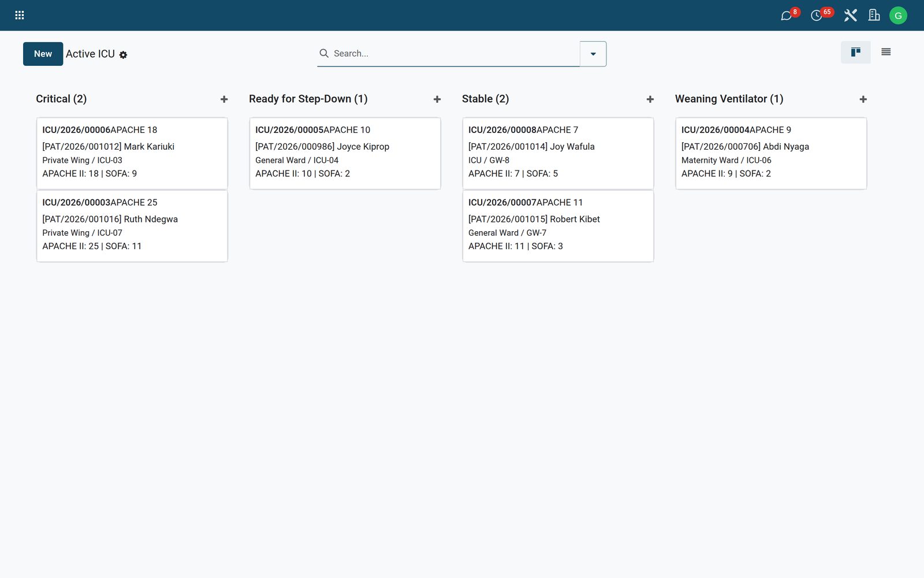Open the activities clock icon with 65
Viewport: 924px width, 578px height.
pyautogui.click(x=817, y=15)
